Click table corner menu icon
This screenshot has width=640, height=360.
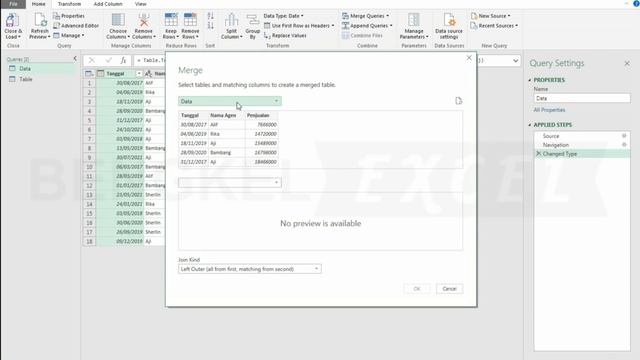[x=89, y=74]
